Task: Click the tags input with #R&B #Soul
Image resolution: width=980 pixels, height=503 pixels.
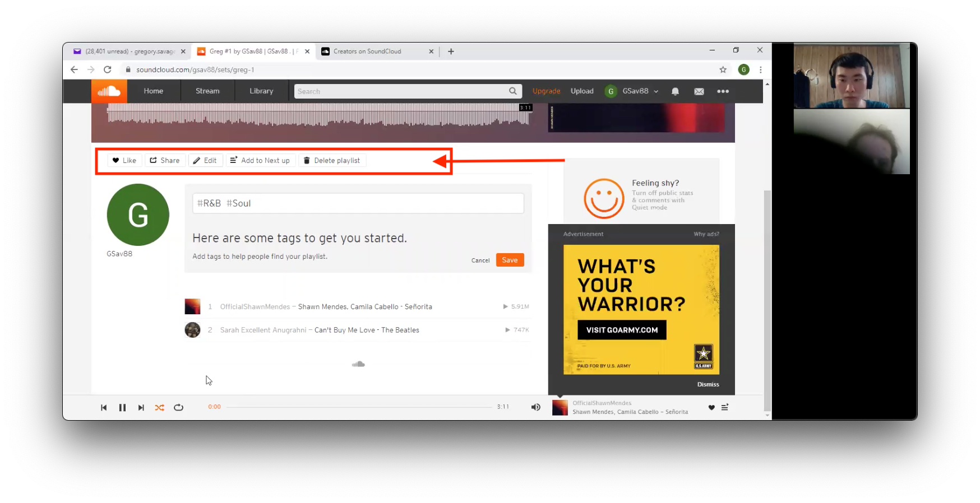Action: [358, 203]
